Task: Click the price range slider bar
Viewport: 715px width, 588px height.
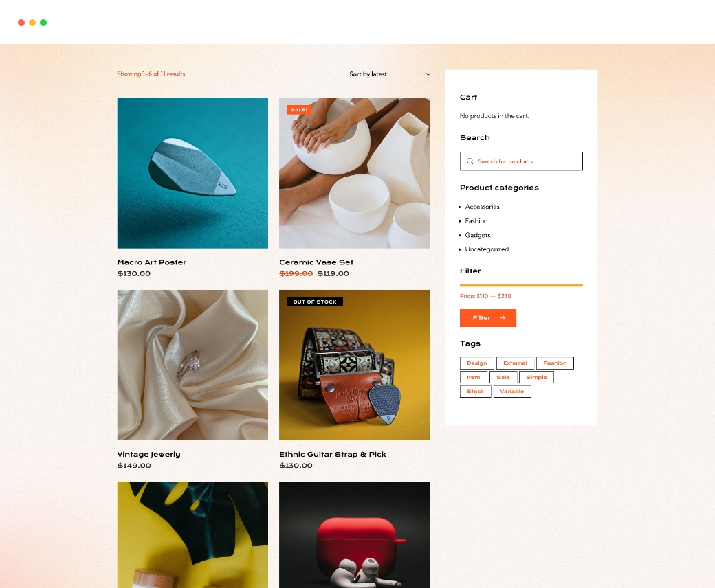Action: click(x=521, y=286)
